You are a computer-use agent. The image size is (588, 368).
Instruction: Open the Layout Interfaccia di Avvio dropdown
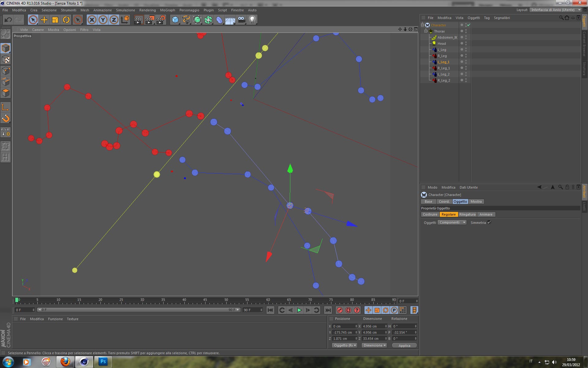click(x=556, y=10)
